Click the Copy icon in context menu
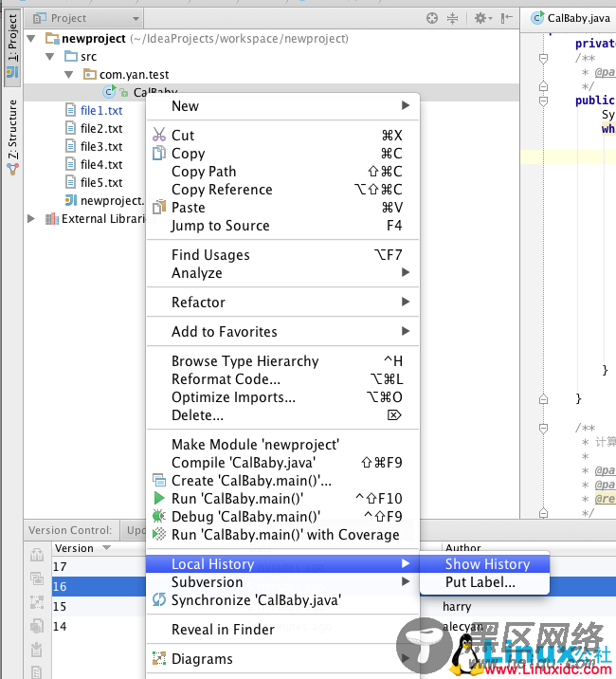 click(159, 153)
